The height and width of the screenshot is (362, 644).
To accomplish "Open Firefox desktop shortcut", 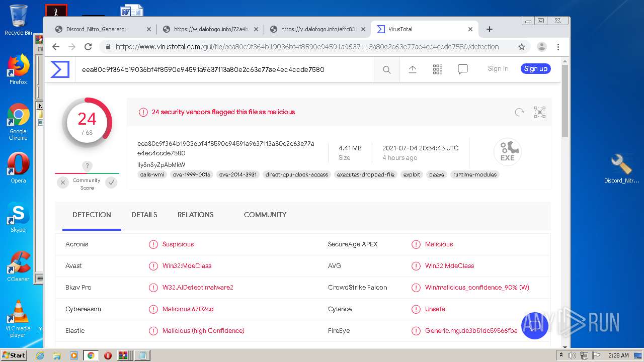I will pyautogui.click(x=18, y=69).
